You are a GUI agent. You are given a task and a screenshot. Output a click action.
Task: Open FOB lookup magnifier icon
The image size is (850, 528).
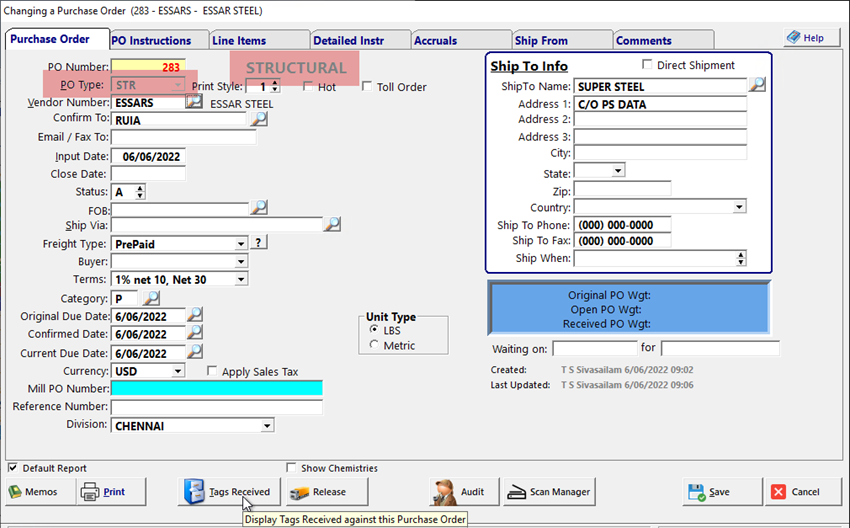point(259,207)
